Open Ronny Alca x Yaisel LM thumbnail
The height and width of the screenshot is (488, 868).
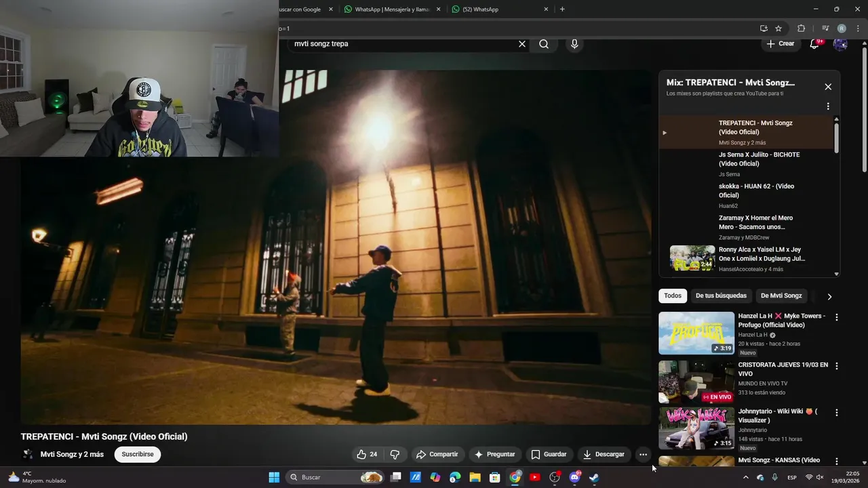click(x=692, y=258)
